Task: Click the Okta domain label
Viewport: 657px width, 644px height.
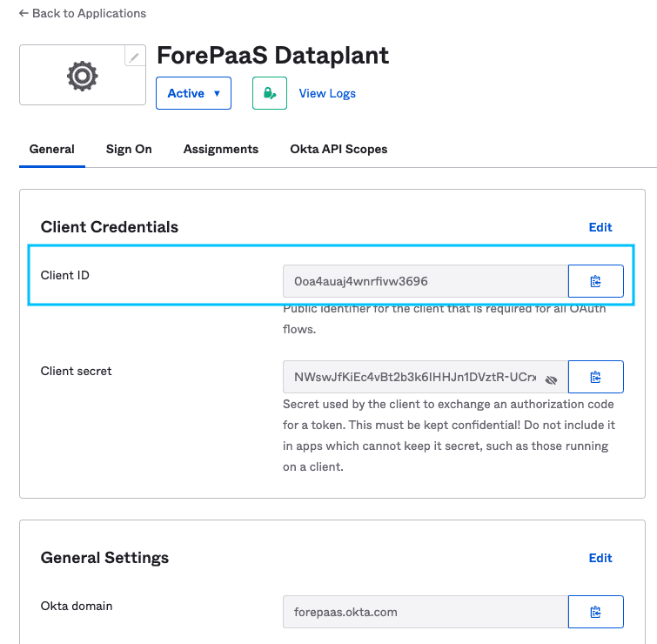Action: coord(77,606)
